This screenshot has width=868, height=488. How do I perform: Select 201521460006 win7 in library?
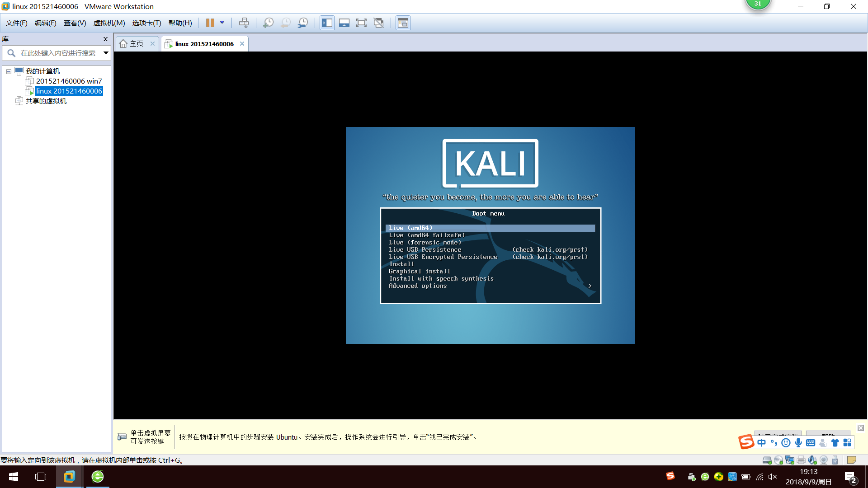[69, 81]
